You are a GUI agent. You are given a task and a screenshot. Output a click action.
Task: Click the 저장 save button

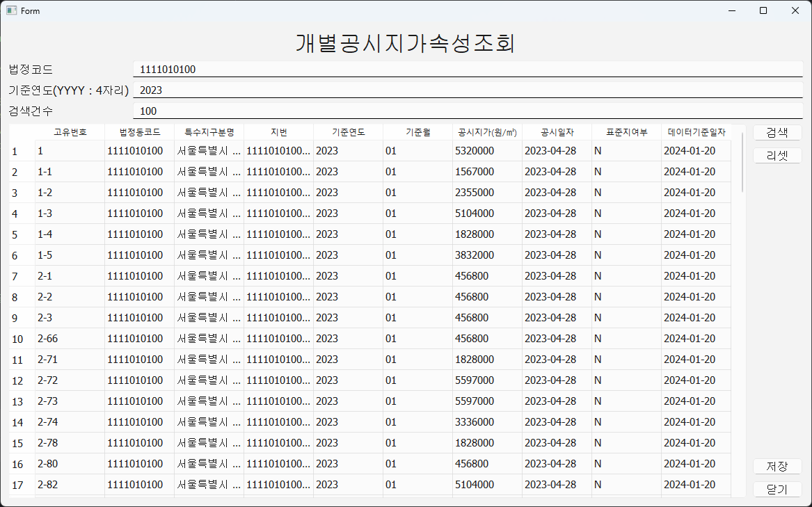777,467
